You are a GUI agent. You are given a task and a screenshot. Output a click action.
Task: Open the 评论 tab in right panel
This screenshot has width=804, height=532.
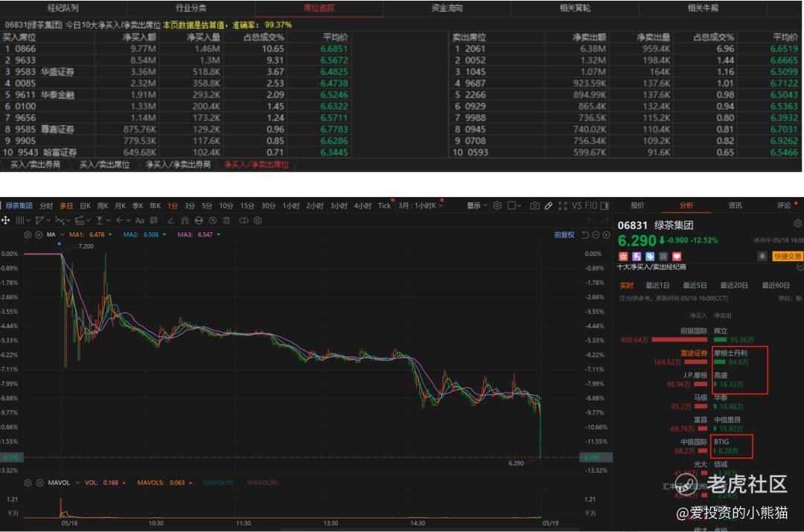(x=784, y=205)
